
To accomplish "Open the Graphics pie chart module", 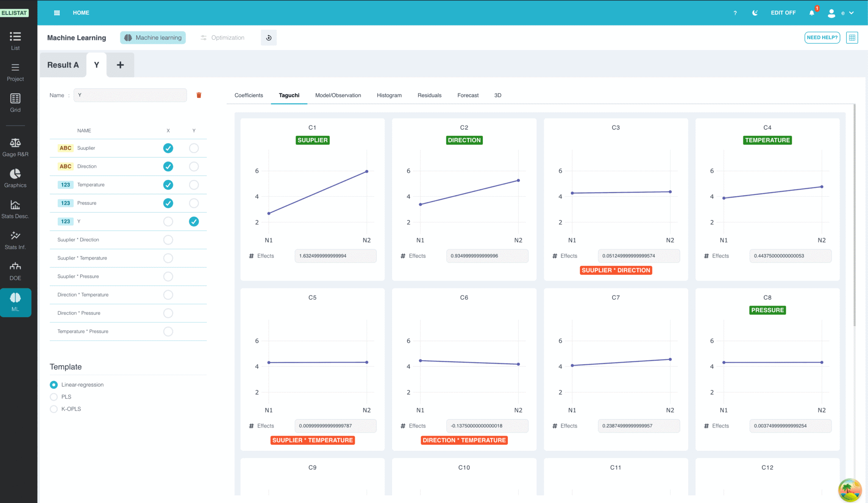I will click(x=15, y=178).
